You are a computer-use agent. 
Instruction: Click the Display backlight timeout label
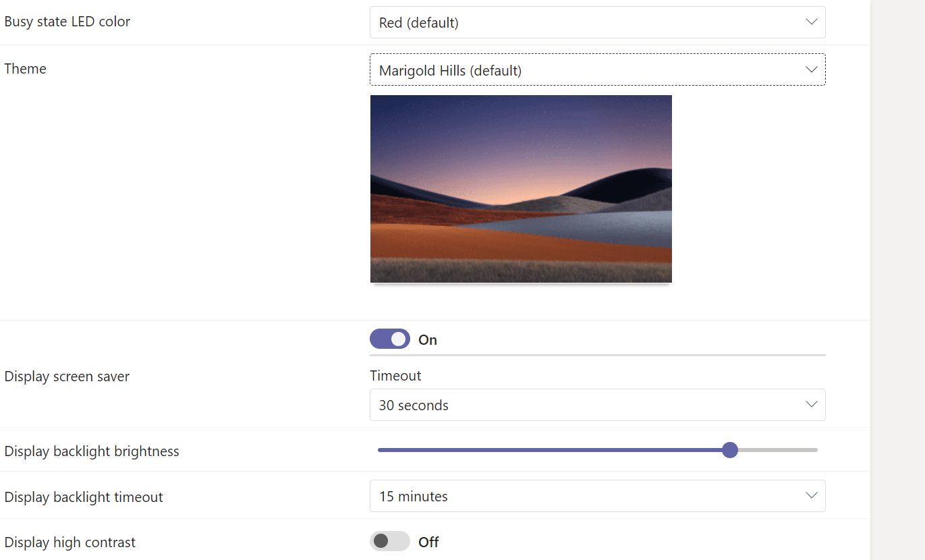(84, 497)
